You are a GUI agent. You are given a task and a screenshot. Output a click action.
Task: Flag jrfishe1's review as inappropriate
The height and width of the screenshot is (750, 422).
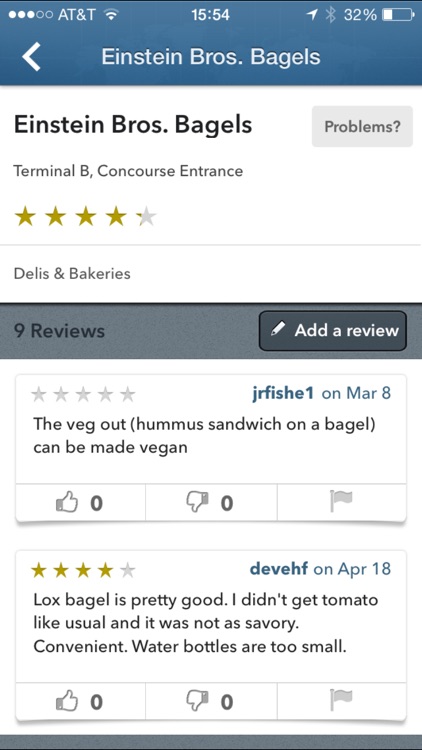pyautogui.click(x=342, y=502)
